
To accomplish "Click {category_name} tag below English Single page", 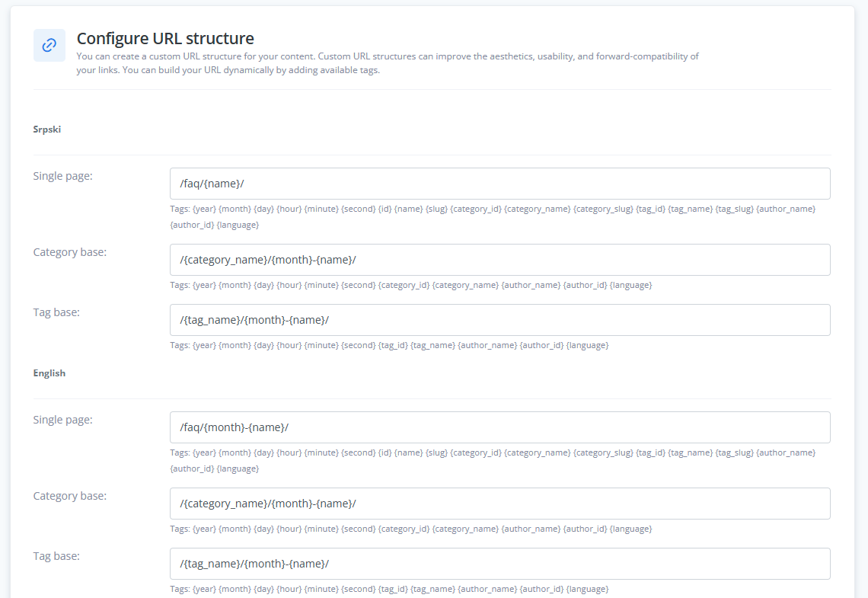I will click(x=538, y=453).
